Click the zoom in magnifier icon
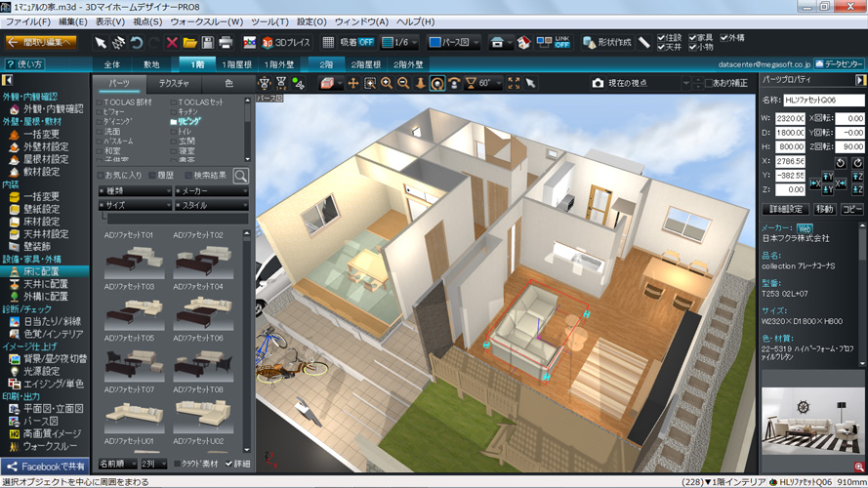 (x=387, y=84)
